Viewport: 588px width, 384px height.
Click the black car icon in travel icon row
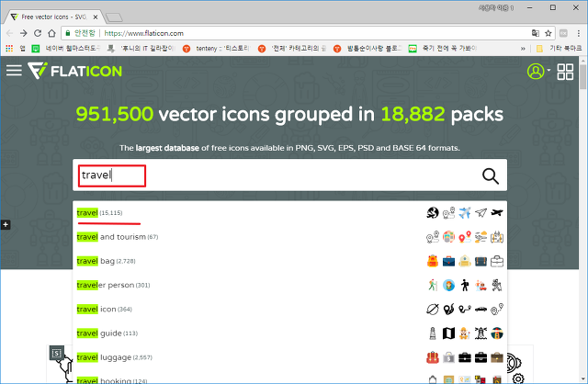point(481,310)
